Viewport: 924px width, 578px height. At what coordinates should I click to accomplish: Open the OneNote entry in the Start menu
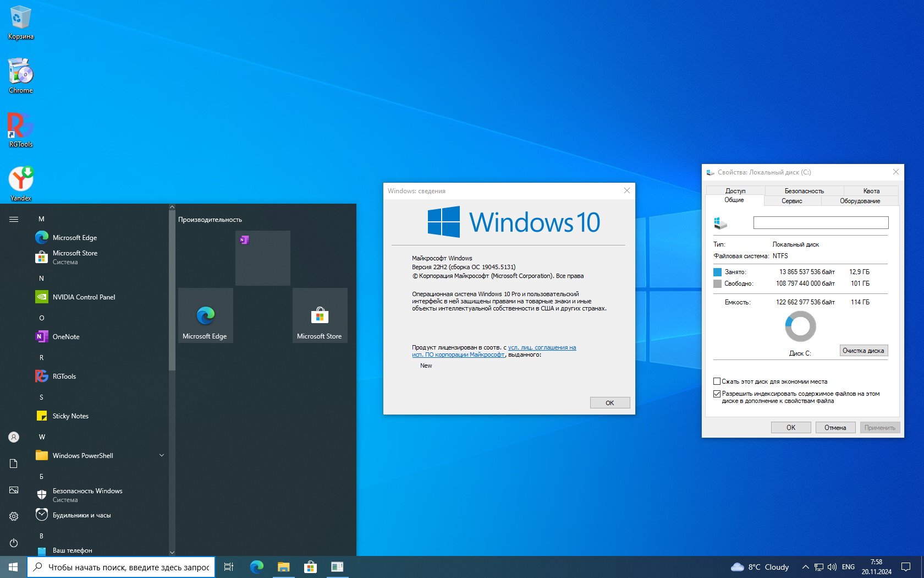click(65, 337)
